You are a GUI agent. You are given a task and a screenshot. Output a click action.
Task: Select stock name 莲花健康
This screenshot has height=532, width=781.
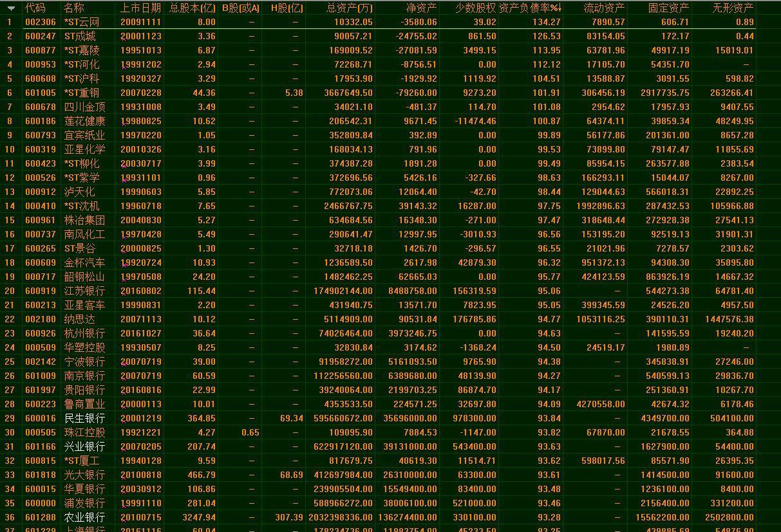click(84, 121)
